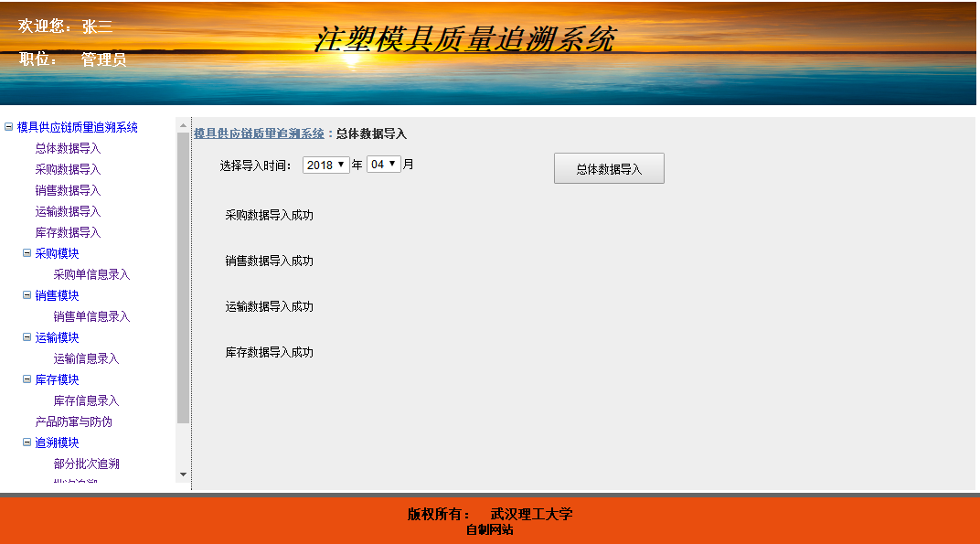Click the 运输数据导入成功 status message
Image resolution: width=980 pixels, height=544 pixels.
270,306
